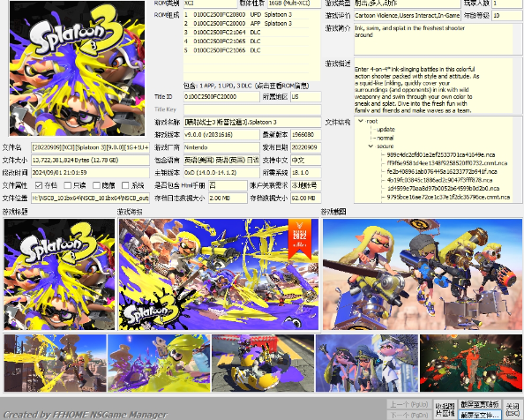Click the 截屏至文件... screenshot to file button

click(480, 415)
